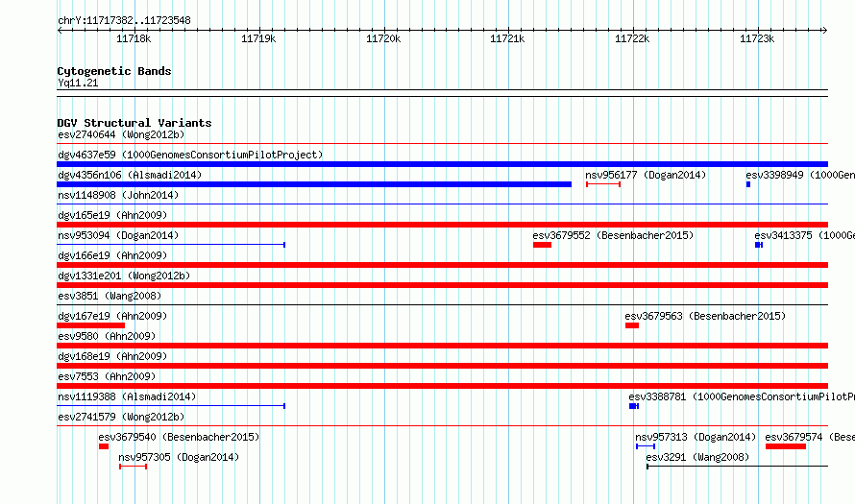Click the nsv1148908 (John2014) label
Viewport: 855px width, 504px height.
click(x=118, y=195)
